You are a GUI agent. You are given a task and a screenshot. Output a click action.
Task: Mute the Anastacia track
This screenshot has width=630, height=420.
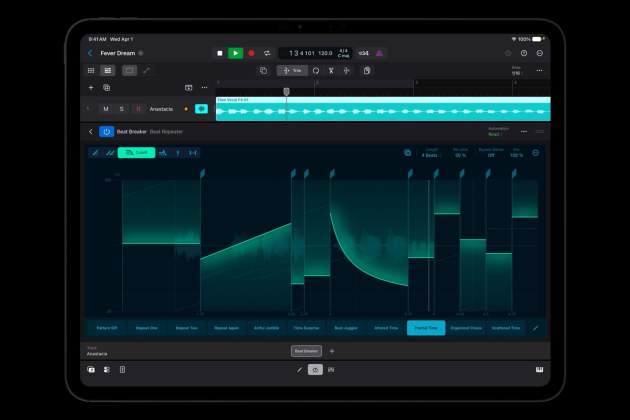[106, 109]
